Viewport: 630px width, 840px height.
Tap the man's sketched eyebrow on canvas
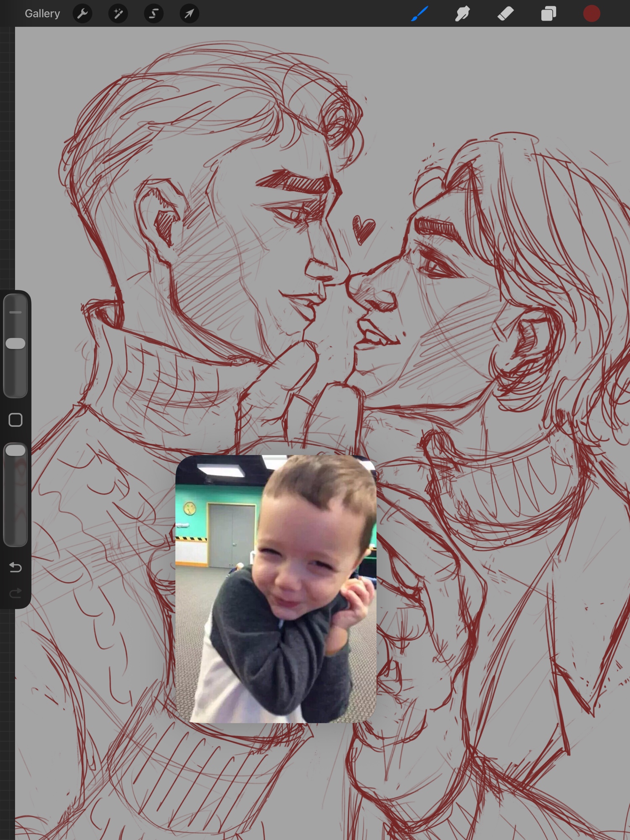pyautogui.click(x=294, y=181)
